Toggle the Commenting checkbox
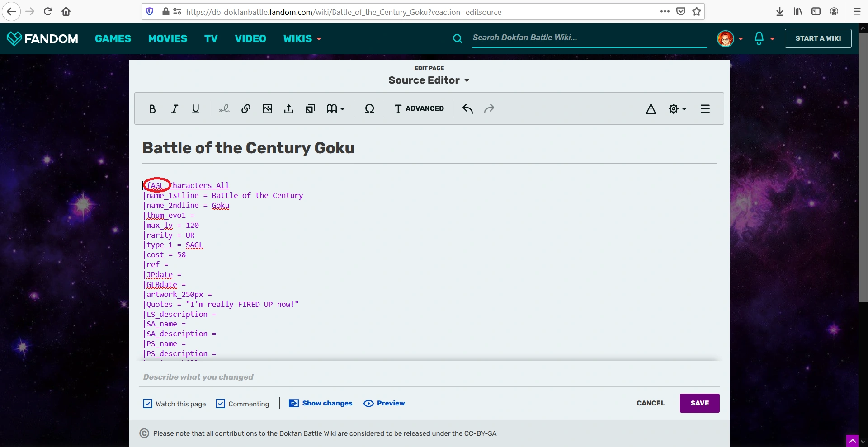This screenshot has height=447, width=868. click(x=221, y=404)
